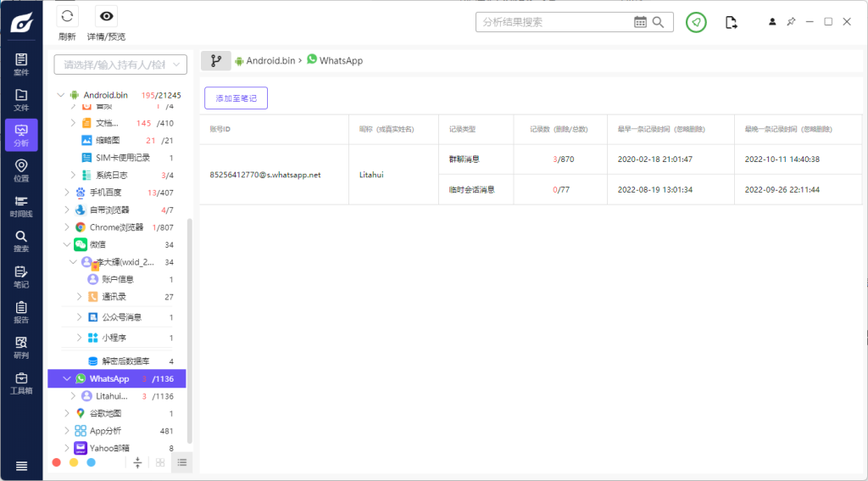This screenshot has width=868, height=481.
Task: Click the green circular send icon
Action: click(696, 22)
